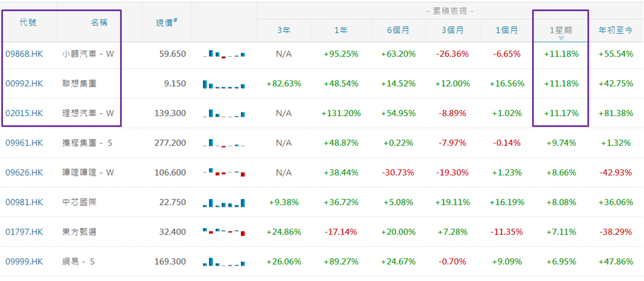Open stock code 09868.HK link
Screen dimensions: 644x281
(24, 54)
